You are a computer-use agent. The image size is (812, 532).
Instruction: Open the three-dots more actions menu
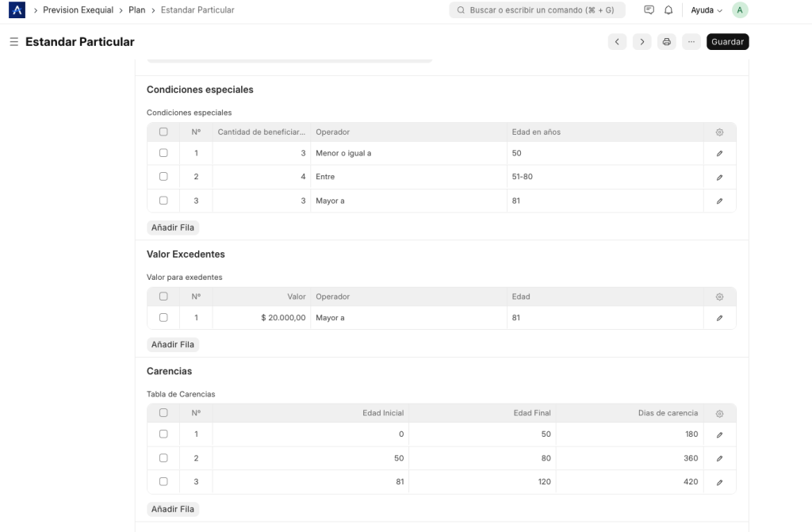(691, 42)
